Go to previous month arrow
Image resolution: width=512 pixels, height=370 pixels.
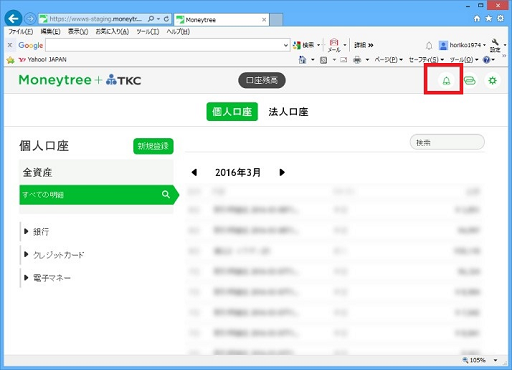(194, 172)
